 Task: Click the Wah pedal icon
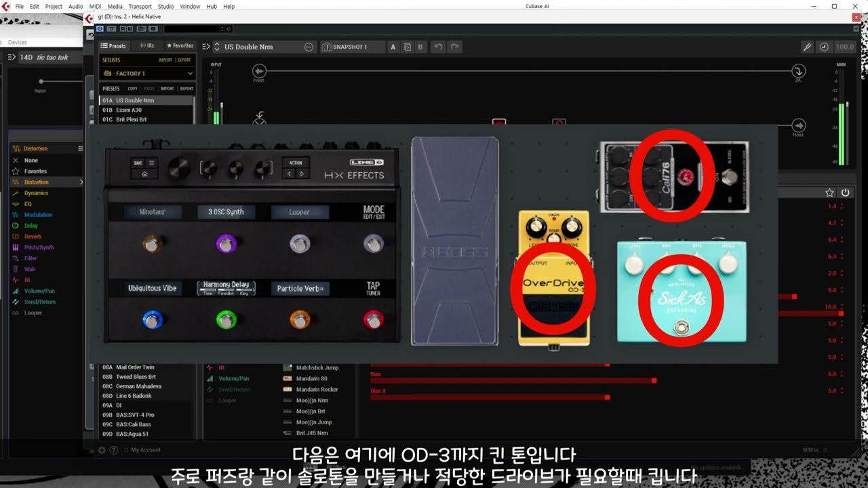(16, 269)
